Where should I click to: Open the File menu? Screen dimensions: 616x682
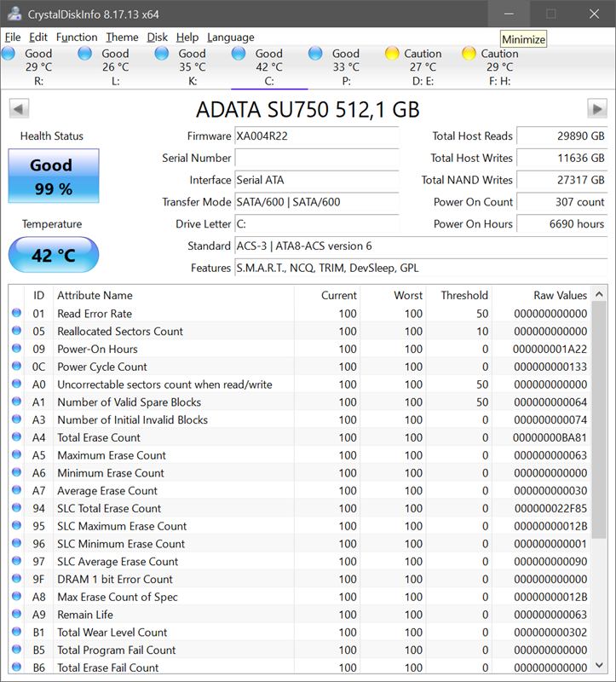tap(13, 38)
